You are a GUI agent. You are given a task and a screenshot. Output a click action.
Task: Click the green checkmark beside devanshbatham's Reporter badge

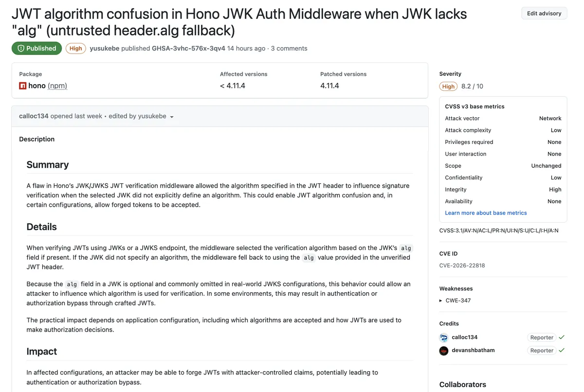point(562,350)
